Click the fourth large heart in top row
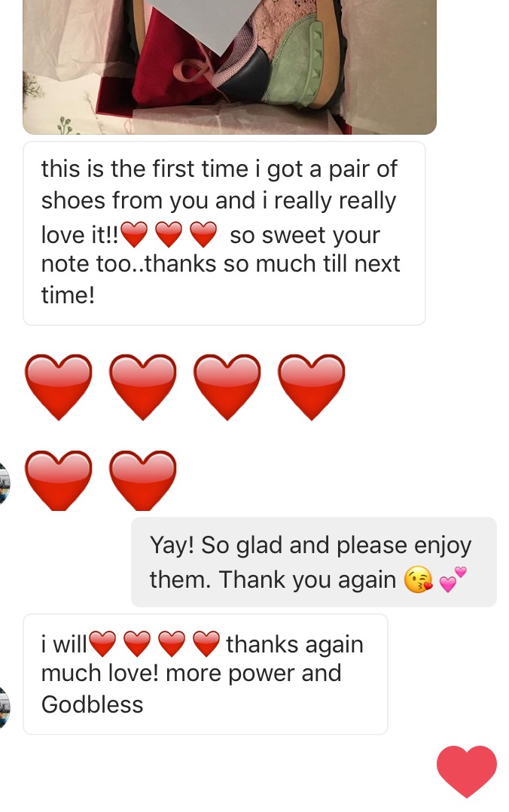The image size is (509, 812). [312, 387]
